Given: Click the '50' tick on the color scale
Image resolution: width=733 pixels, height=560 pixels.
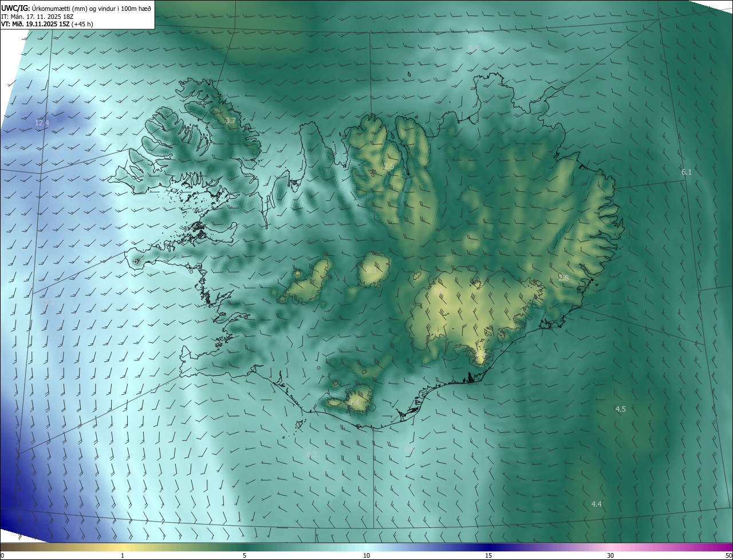Looking at the screenshot, I should pyautogui.click(x=728, y=555).
